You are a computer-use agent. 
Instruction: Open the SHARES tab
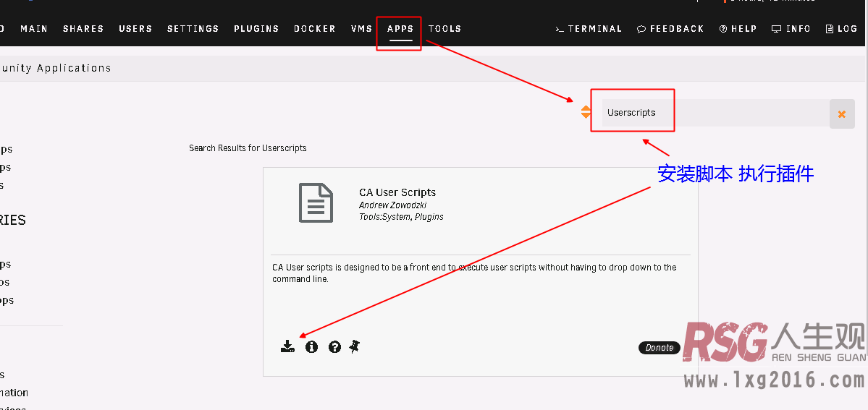pyautogui.click(x=83, y=29)
